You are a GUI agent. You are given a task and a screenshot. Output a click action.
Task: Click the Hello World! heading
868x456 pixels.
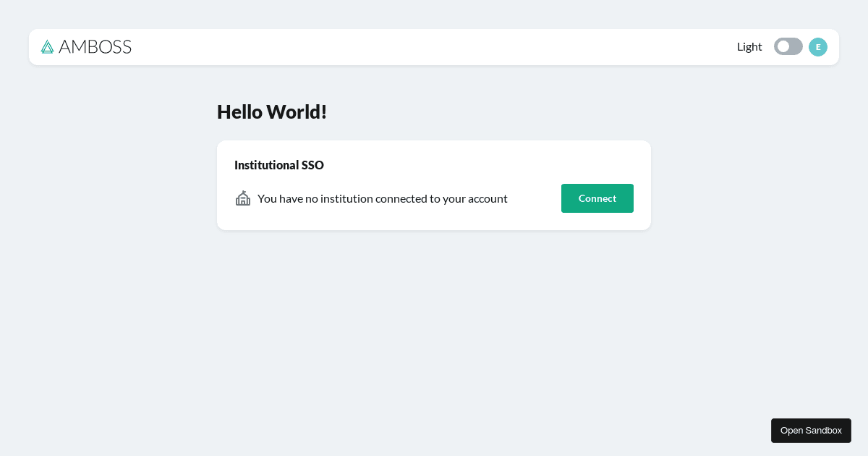click(272, 112)
